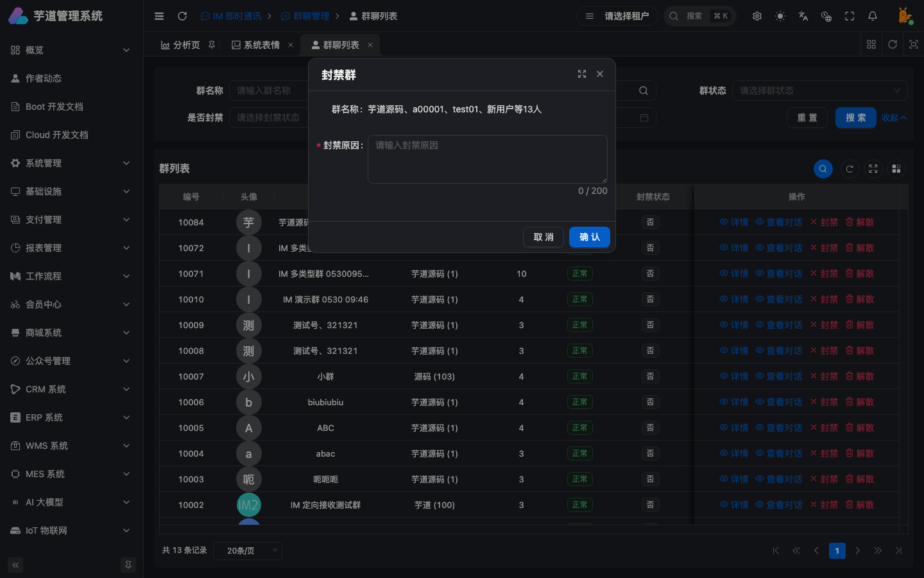Click the avatar for group 10002
The height and width of the screenshot is (578, 924).
pos(249,505)
